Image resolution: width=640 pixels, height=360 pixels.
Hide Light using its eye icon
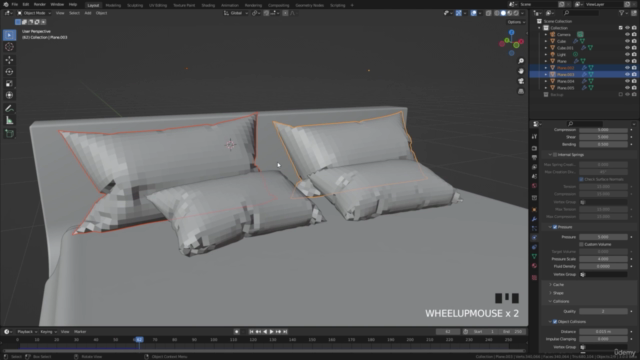627,54
